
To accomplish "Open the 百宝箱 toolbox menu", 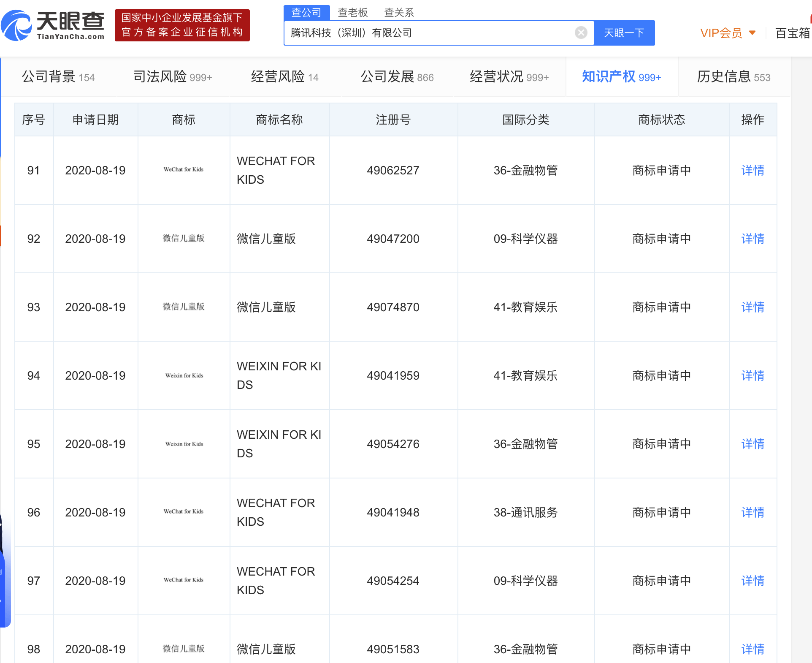I will [x=792, y=33].
